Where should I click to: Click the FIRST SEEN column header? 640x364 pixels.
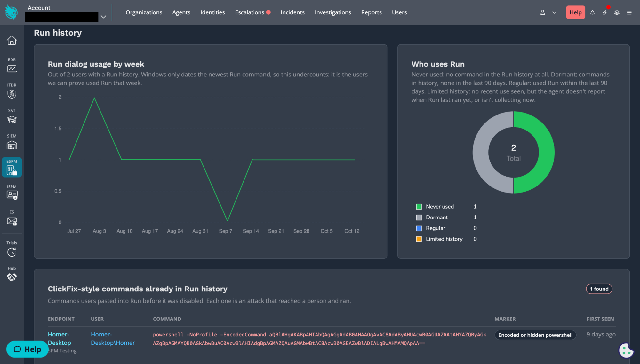(600, 319)
